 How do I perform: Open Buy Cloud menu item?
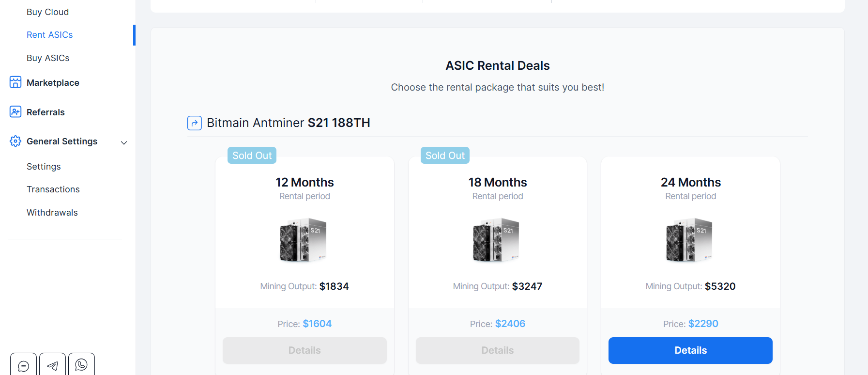pyautogui.click(x=47, y=12)
